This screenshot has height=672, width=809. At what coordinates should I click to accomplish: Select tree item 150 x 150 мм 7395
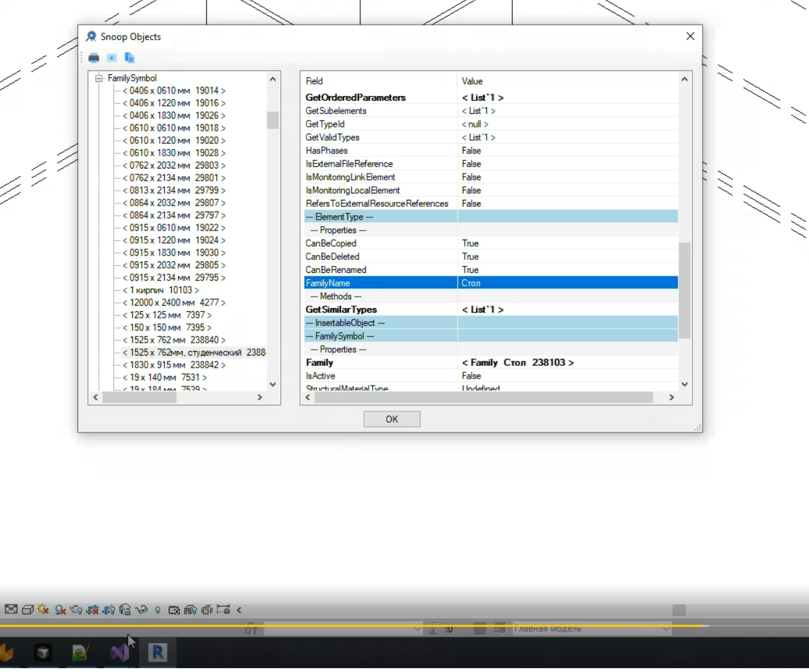[167, 327]
